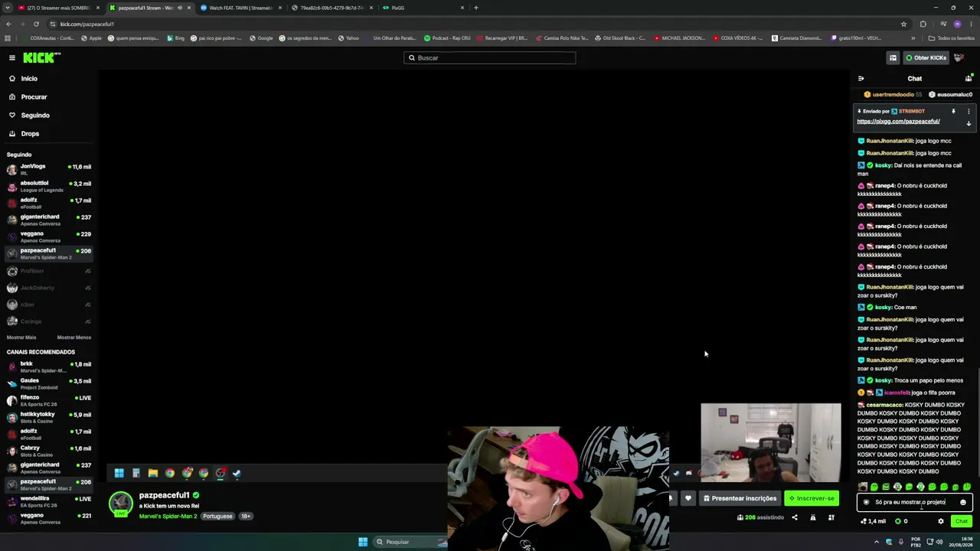Click the Obter KICKs button
The image size is (980, 551).
click(x=926, y=57)
